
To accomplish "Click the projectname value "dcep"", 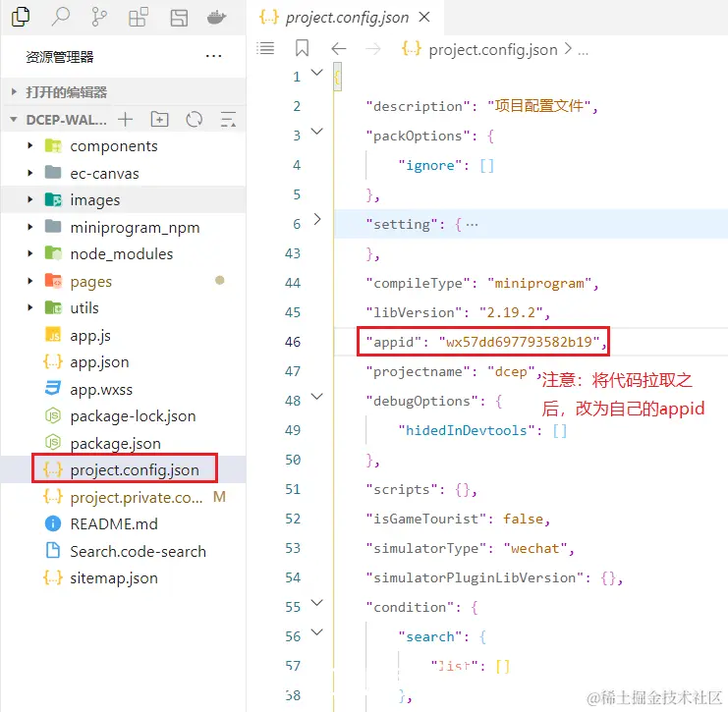I will click(511, 371).
